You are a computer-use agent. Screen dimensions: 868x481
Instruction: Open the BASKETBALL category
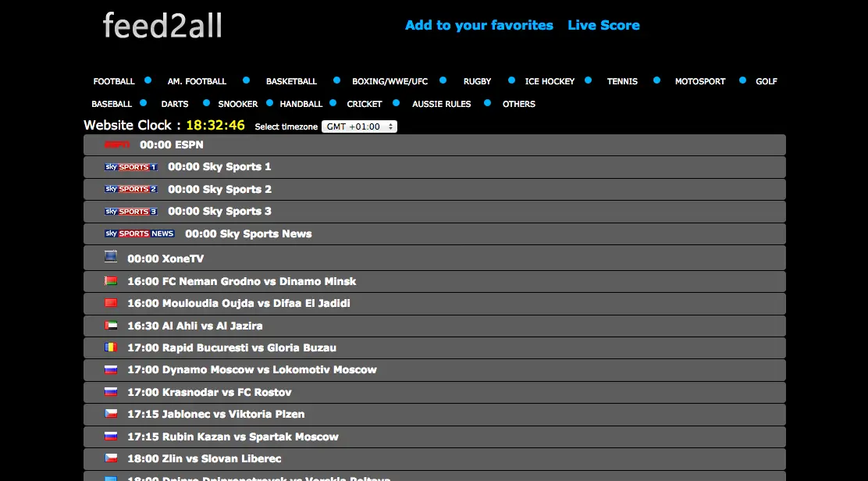coord(291,81)
